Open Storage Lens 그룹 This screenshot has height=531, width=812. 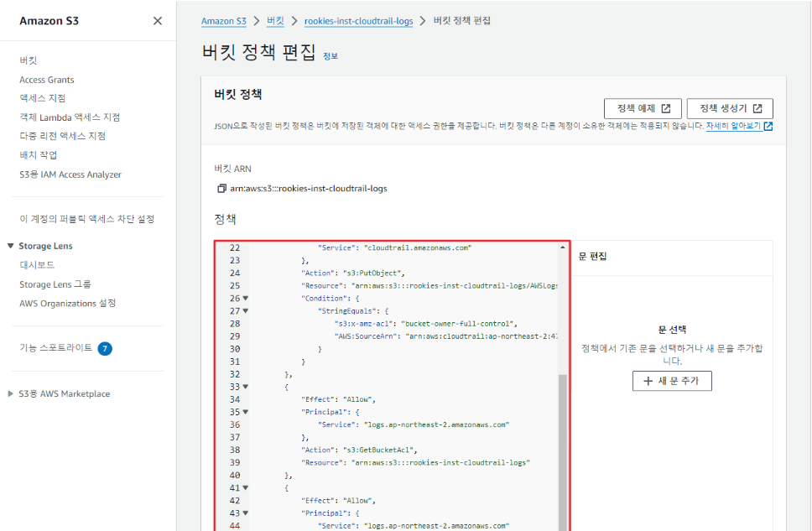point(55,284)
